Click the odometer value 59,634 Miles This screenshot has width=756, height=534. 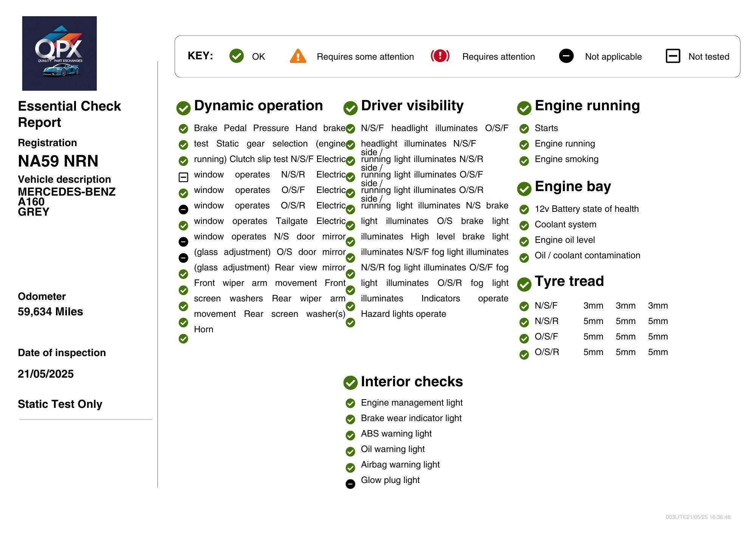pyautogui.click(x=50, y=312)
